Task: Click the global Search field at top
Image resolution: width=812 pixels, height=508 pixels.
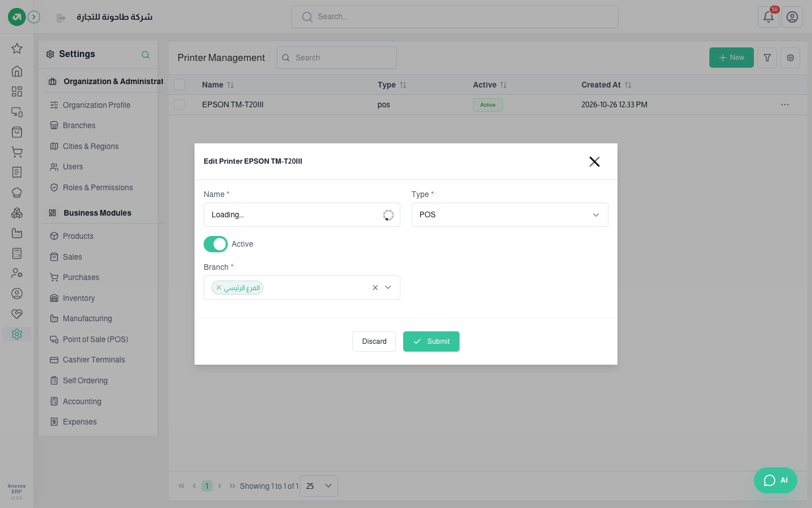Action: 455,17
